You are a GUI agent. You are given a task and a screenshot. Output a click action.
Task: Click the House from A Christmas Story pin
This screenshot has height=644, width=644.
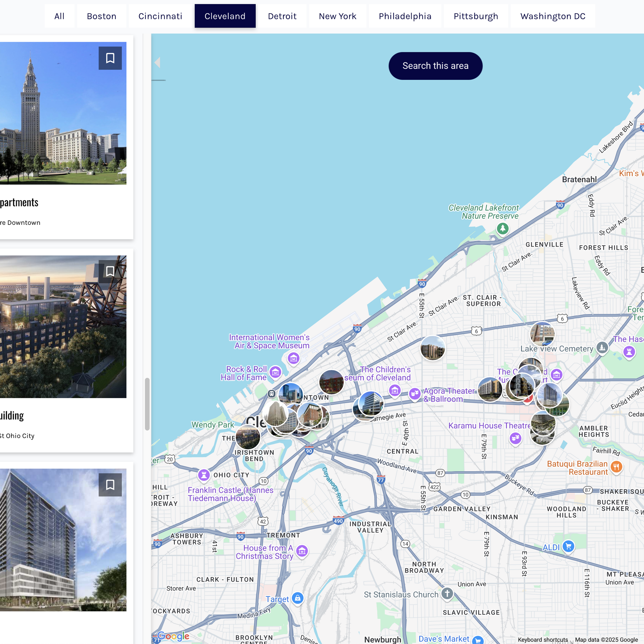point(302,551)
